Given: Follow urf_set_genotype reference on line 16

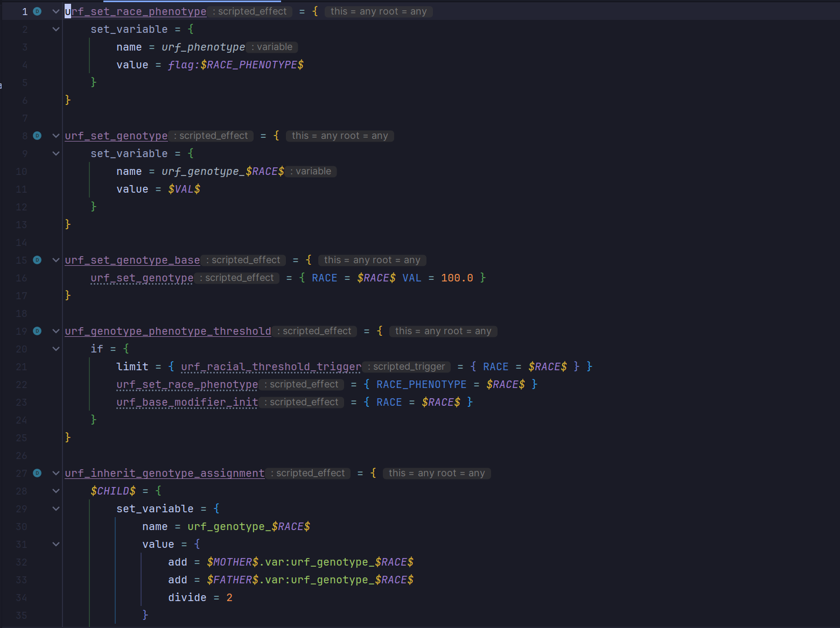Looking at the screenshot, I should (x=142, y=278).
